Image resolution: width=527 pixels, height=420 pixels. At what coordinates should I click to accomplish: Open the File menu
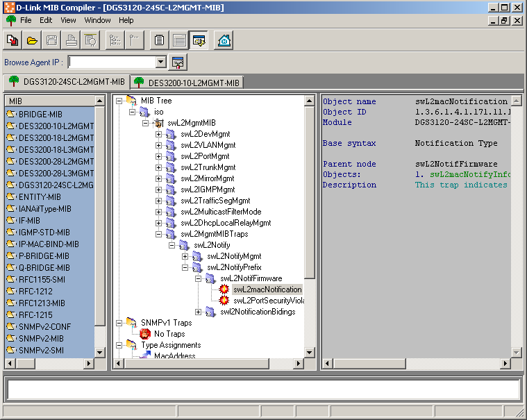click(x=26, y=21)
